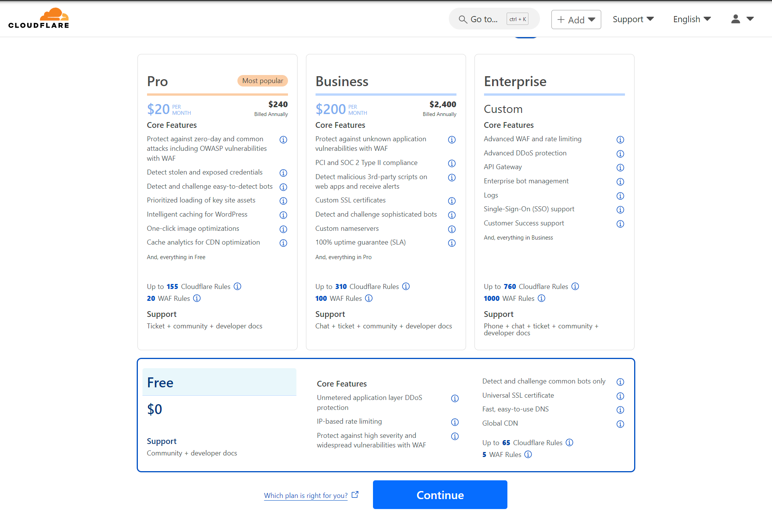Expand the Add dropdown
The image size is (772, 532).
576,20
